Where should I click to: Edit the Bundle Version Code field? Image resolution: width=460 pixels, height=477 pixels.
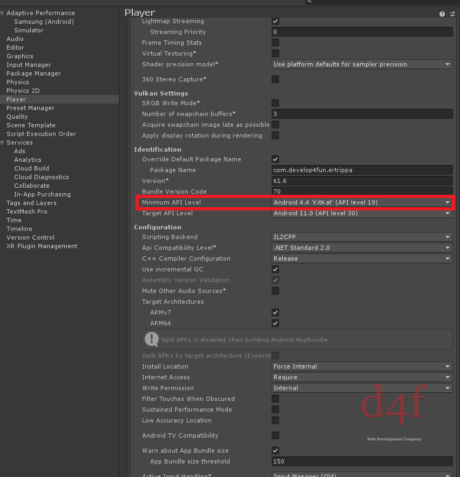pos(362,191)
